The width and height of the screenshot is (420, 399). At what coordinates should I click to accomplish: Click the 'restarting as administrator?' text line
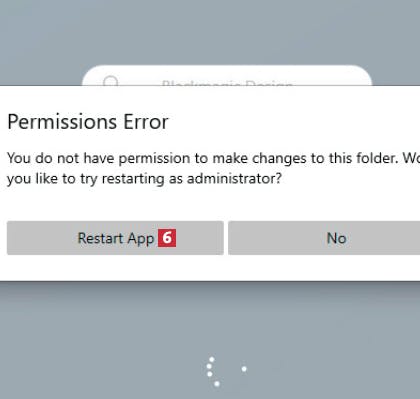[x=144, y=179]
